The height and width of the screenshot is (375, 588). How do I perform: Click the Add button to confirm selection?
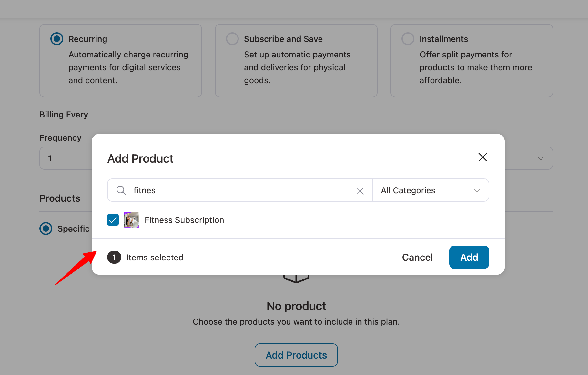click(469, 257)
